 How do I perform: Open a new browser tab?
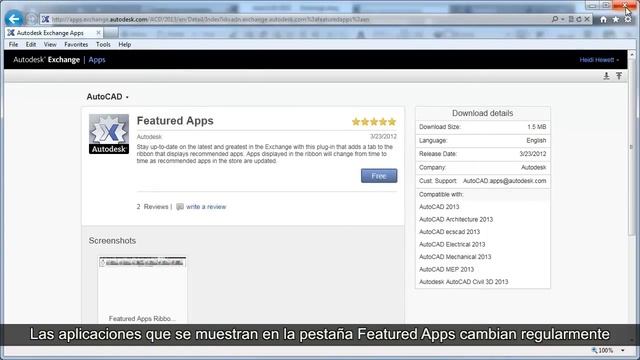coord(110,33)
